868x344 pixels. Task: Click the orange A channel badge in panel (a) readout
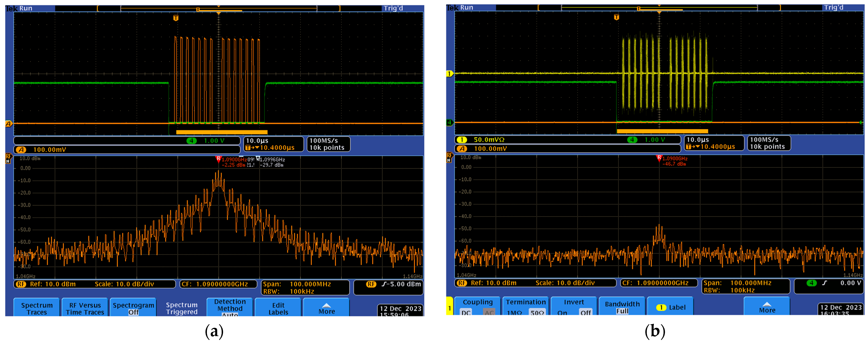coord(21,149)
